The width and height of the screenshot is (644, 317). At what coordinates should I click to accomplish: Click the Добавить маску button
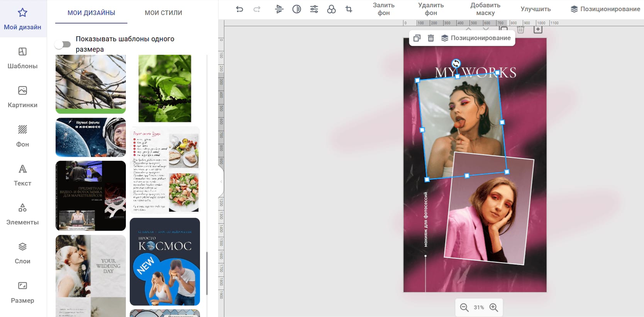click(x=485, y=9)
